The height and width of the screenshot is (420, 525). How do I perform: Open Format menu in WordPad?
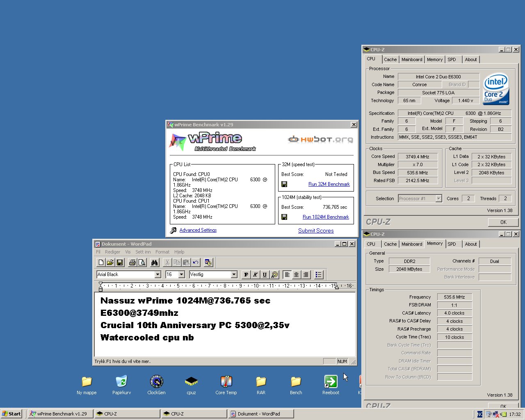click(162, 252)
